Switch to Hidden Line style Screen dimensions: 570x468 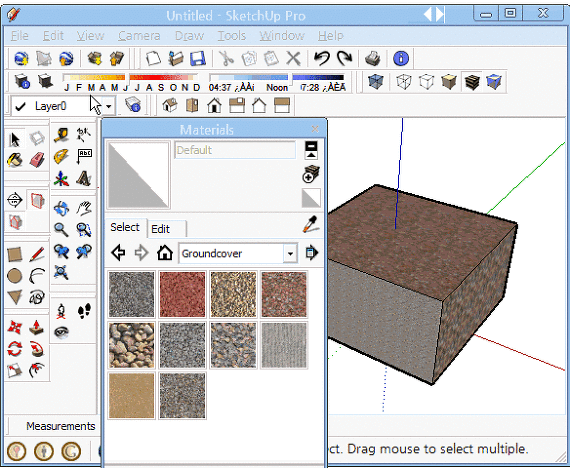(x=426, y=81)
